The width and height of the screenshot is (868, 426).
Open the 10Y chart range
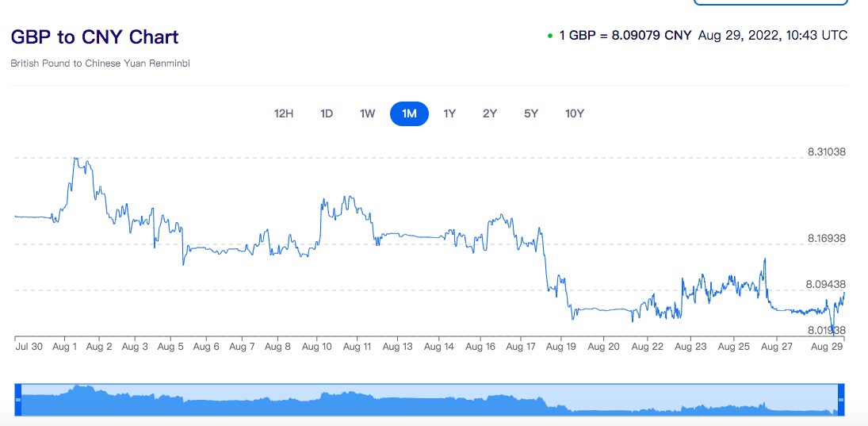point(575,113)
